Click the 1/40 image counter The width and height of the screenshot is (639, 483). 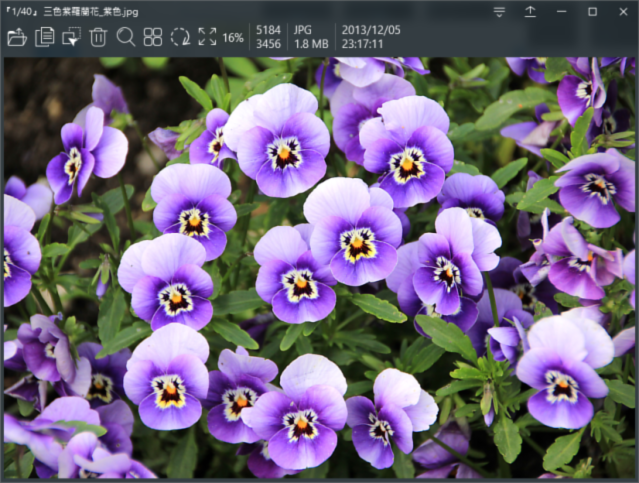point(22,11)
